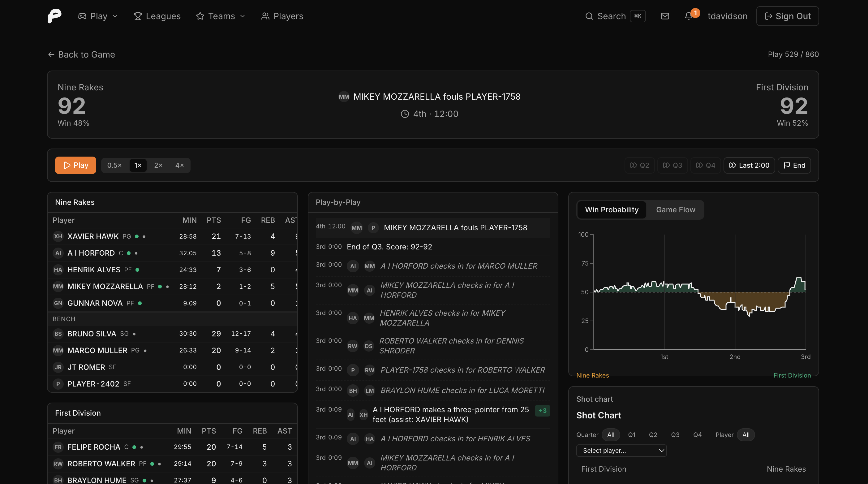Open the mail envelope icon
Screen dimensions: 868x484
pos(665,16)
